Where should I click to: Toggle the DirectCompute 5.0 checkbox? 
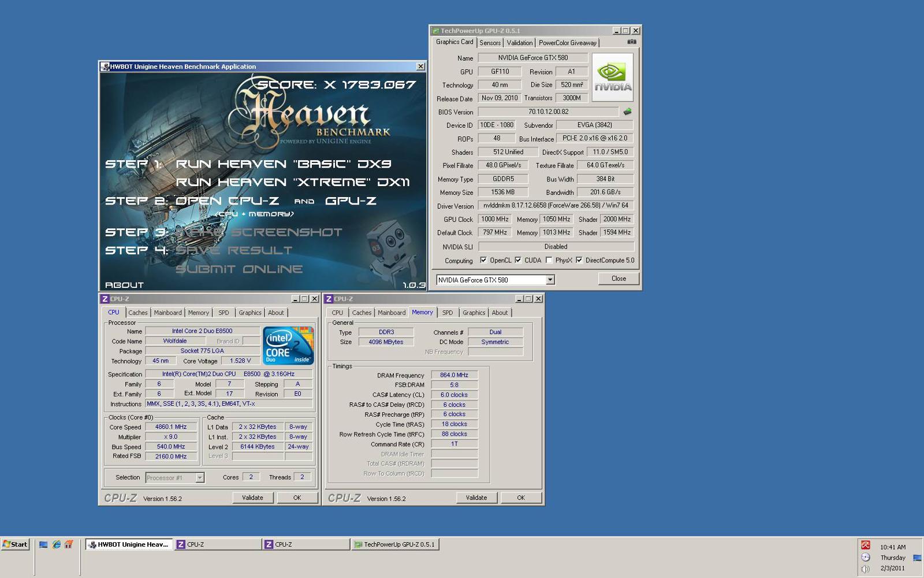(579, 260)
